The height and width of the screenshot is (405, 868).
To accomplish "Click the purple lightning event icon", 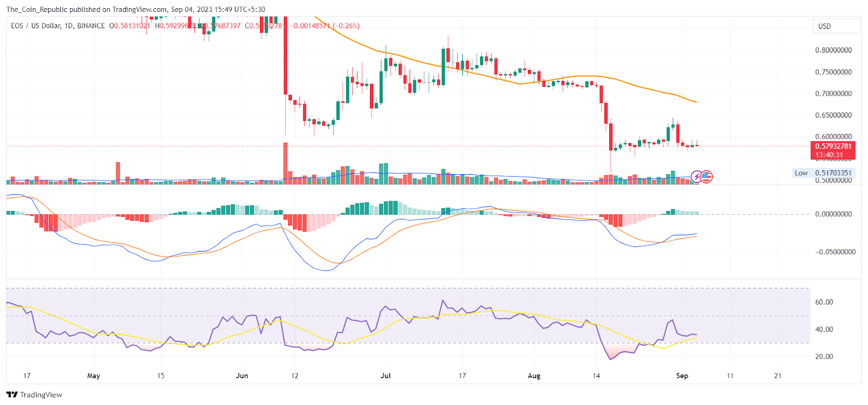I will pos(697,176).
